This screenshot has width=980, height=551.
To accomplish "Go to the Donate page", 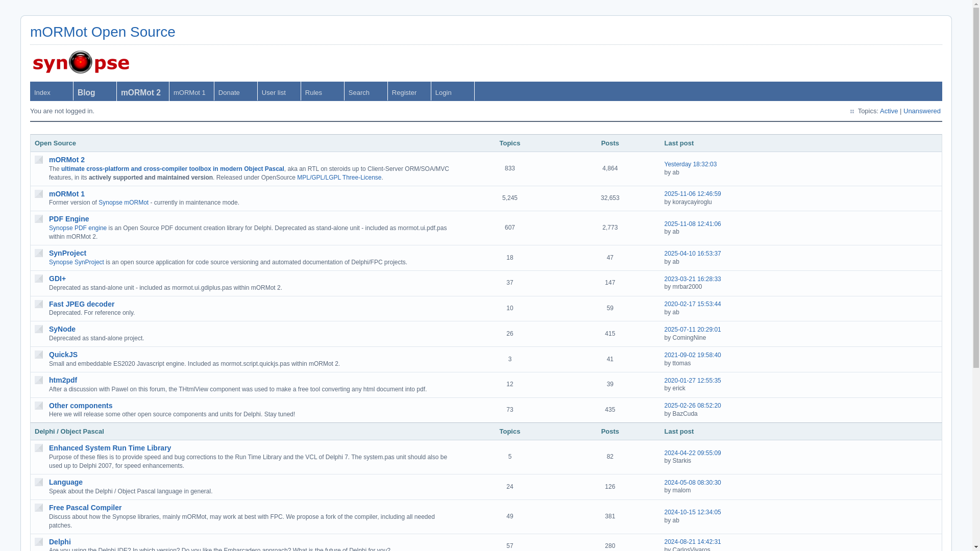I will click(x=236, y=91).
